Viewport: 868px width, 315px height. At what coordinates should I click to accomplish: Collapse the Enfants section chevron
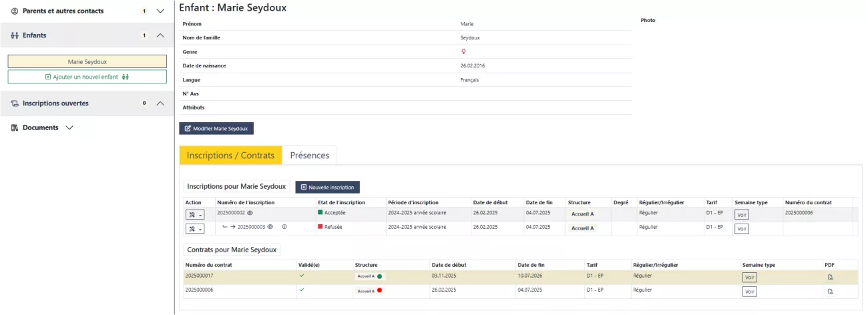point(160,35)
